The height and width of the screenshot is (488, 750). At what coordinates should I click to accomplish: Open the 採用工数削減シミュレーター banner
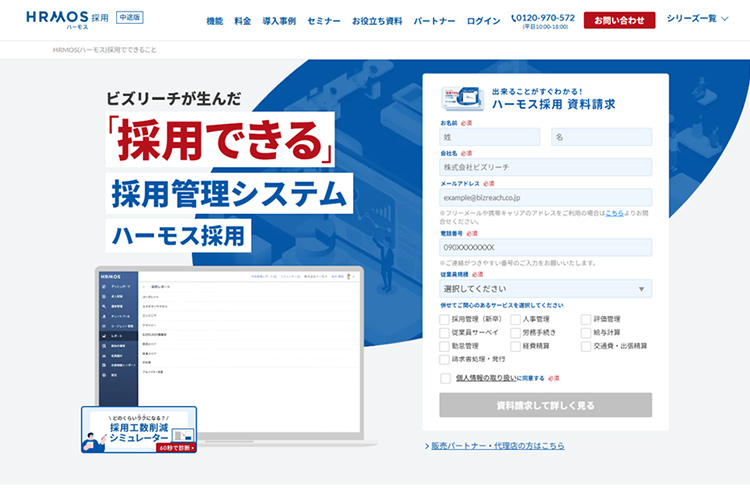pos(139,430)
